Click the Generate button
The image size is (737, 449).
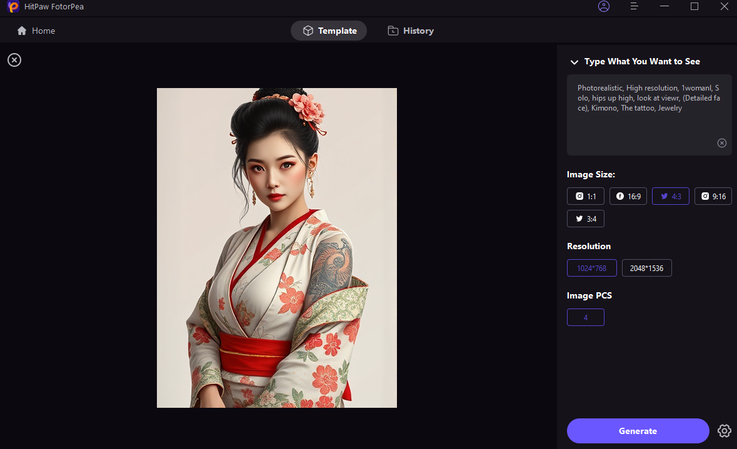pyautogui.click(x=638, y=431)
